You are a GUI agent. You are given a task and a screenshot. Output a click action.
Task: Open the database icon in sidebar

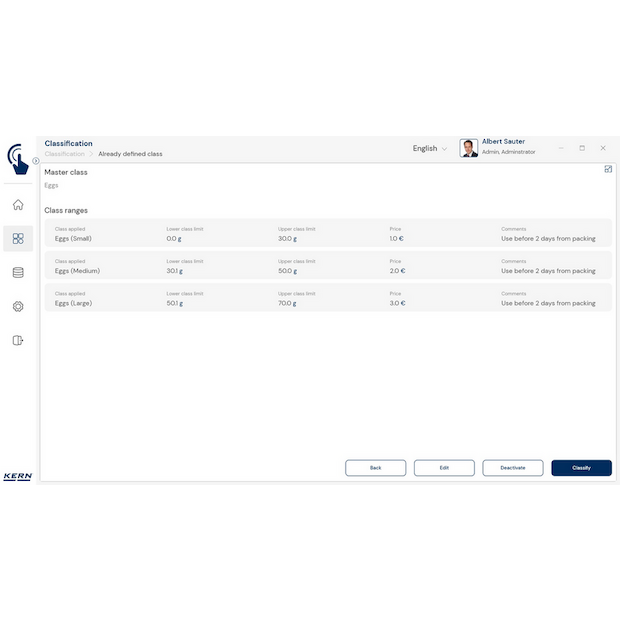click(18, 272)
